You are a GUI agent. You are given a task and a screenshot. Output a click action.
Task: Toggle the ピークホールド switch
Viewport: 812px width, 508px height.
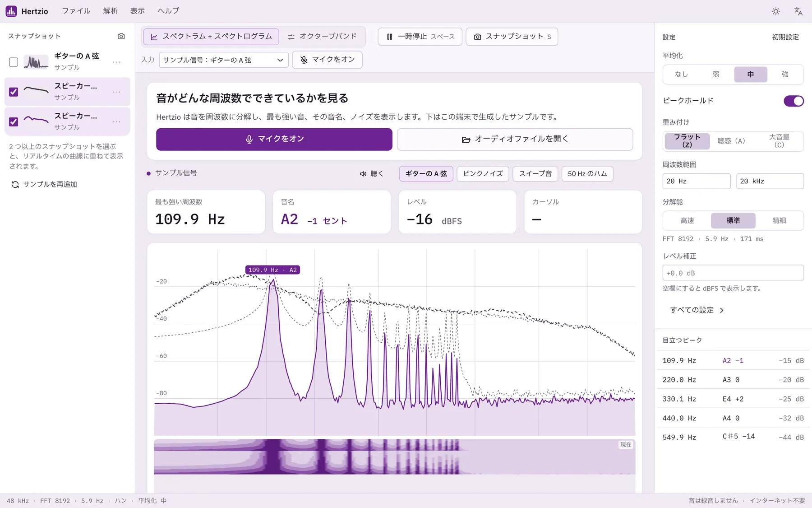[x=794, y=101]
